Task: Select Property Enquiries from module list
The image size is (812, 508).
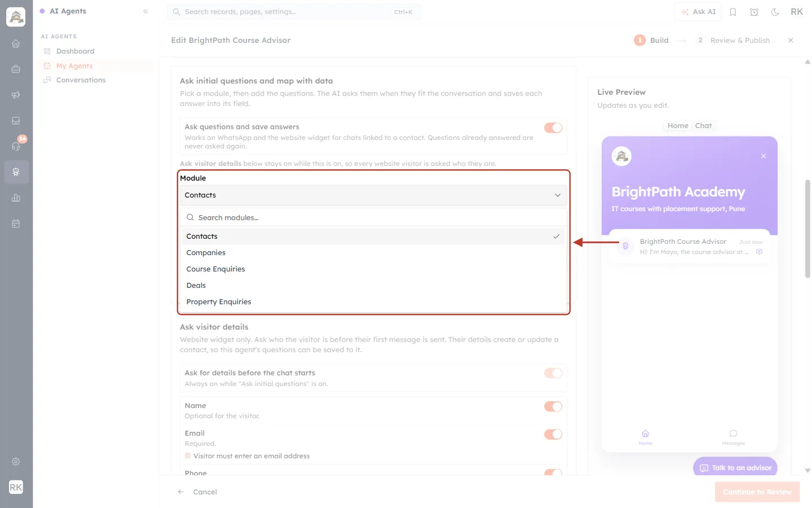Action: coord(373,302)
